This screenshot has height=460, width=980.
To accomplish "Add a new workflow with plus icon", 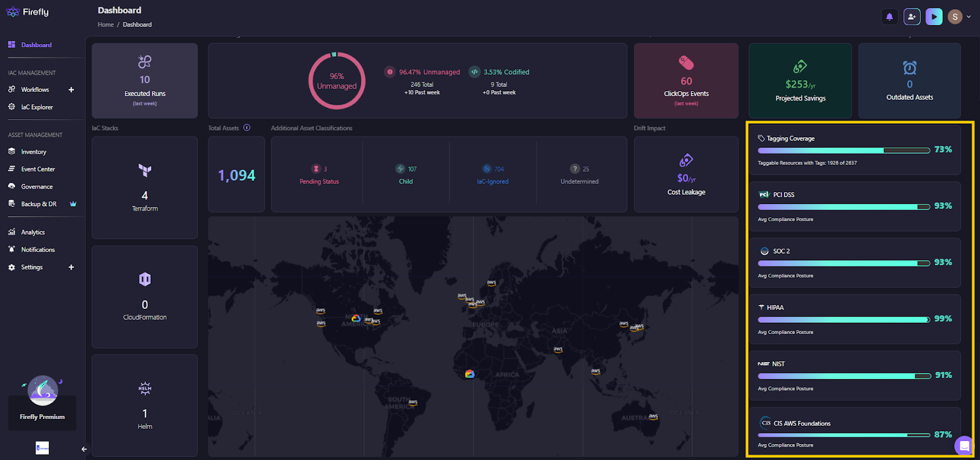I will (71, 89).
